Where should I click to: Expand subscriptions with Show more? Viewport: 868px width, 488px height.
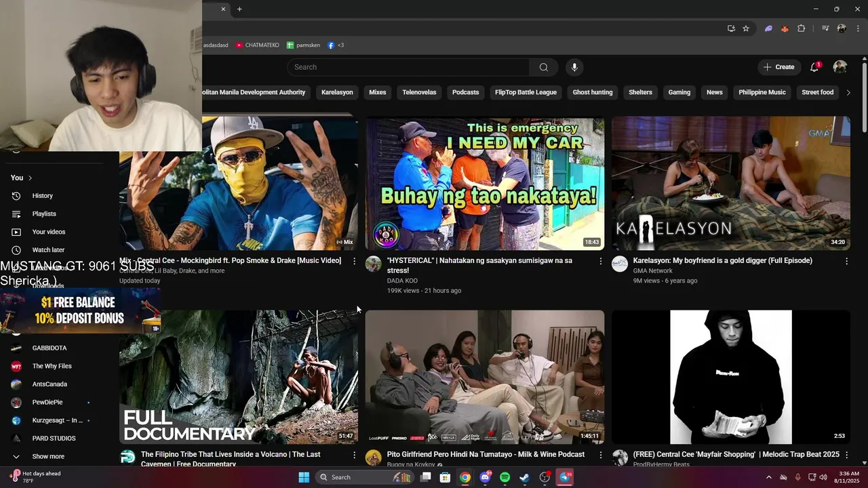coord(49,456)
